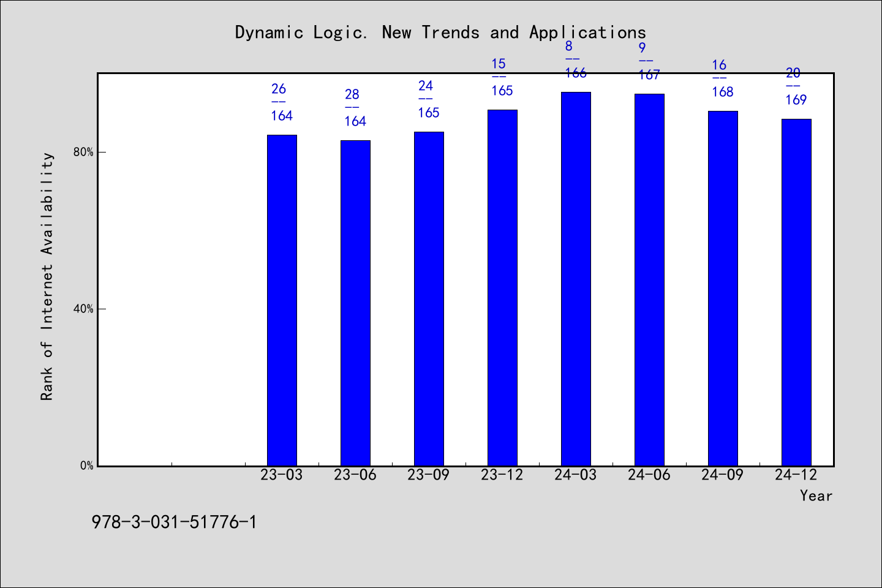
Task: Click the rank value 9 above 24-06 bar
Action: [x=643, y=48]
